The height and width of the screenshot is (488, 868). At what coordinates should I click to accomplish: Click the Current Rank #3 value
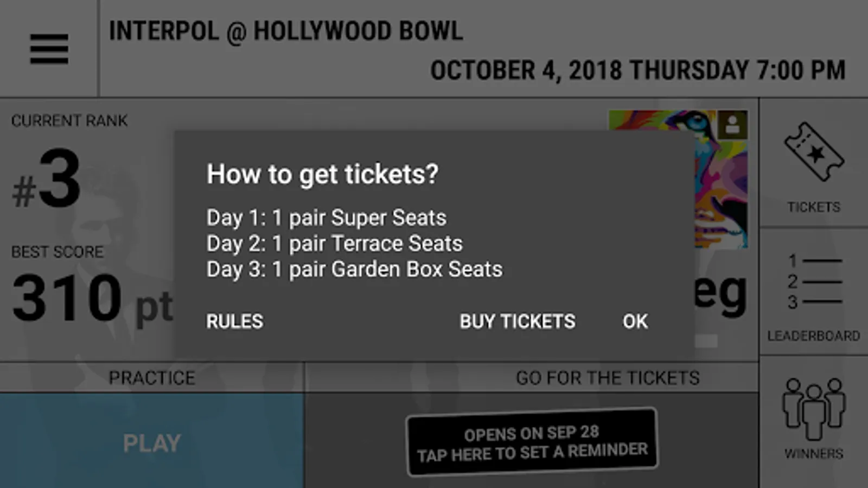coord(48,180)
